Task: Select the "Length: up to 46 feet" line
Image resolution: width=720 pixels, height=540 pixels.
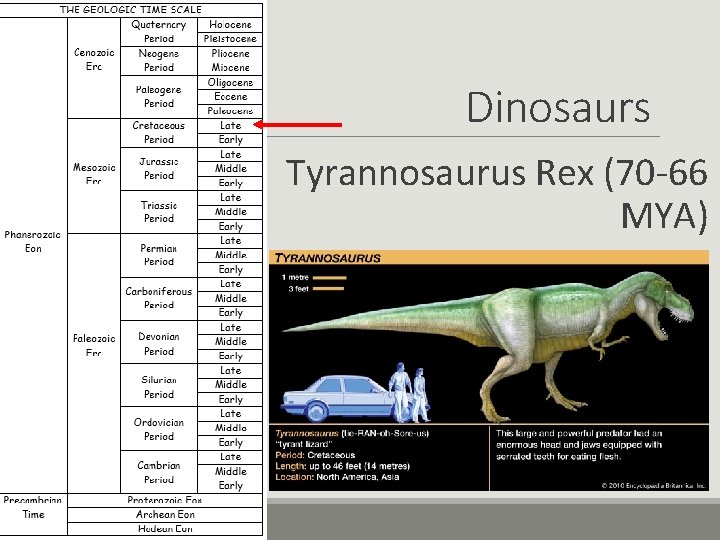Action: pos(342,466)
